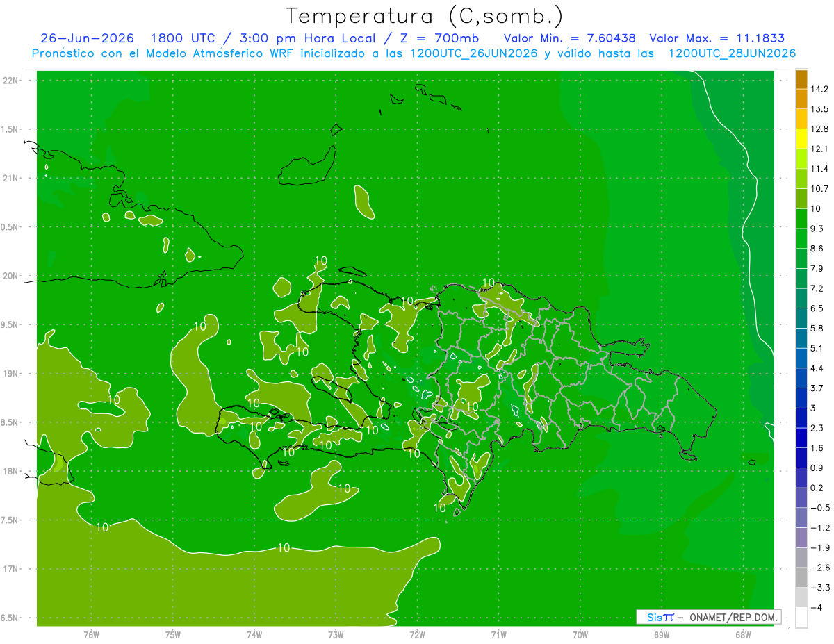Click the "-0.5" color scale value
The image size is (834, 644).
[821, 509]
